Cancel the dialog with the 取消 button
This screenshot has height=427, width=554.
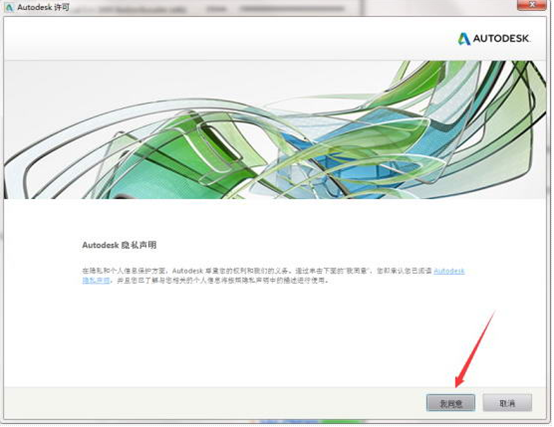point(507,403)
